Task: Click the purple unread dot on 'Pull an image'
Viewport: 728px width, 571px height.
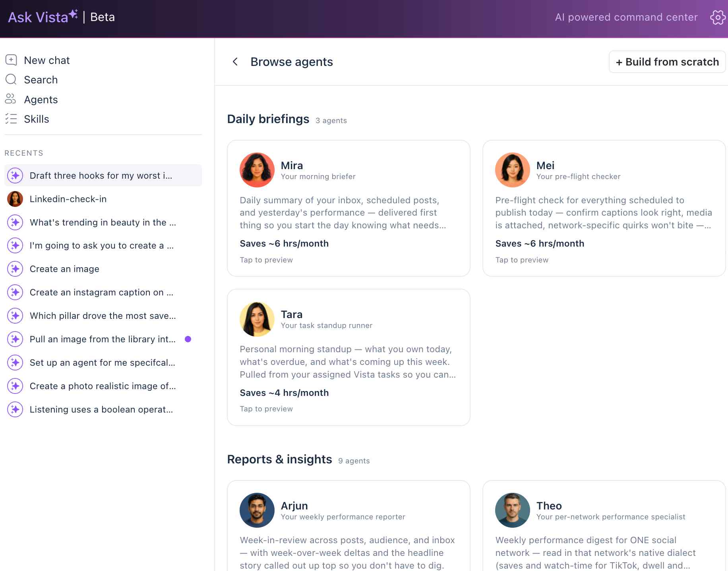Action: pyautogui.click(x=188, y=339)
